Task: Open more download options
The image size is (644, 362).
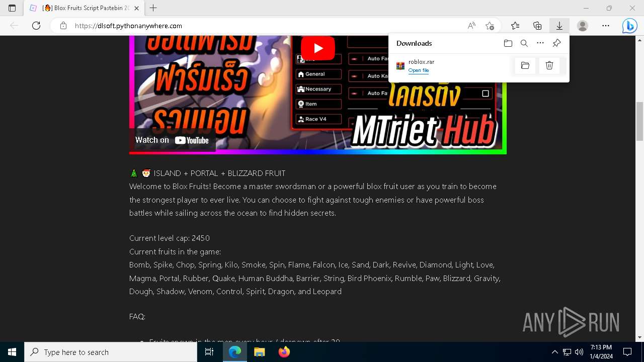Action: (540, 43)
